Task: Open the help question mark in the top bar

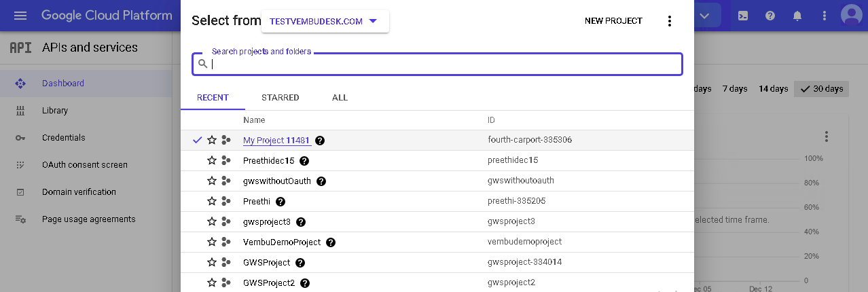Action: pos(770,15)
